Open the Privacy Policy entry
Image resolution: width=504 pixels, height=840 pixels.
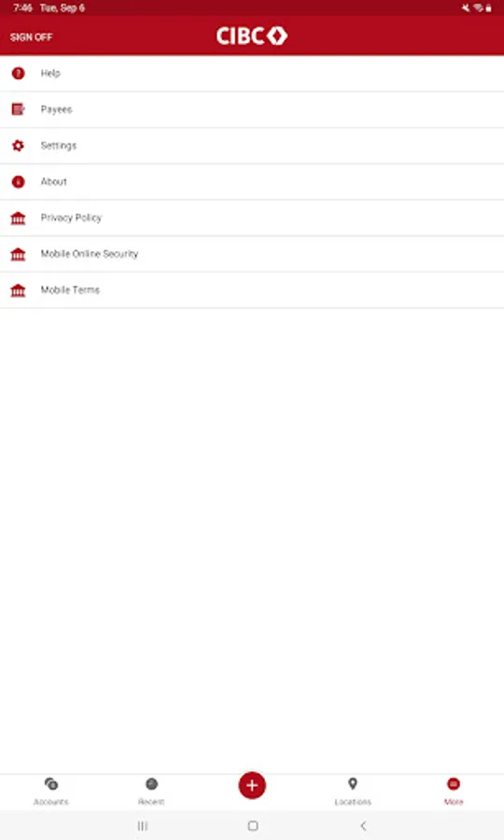tap(252, 218)
